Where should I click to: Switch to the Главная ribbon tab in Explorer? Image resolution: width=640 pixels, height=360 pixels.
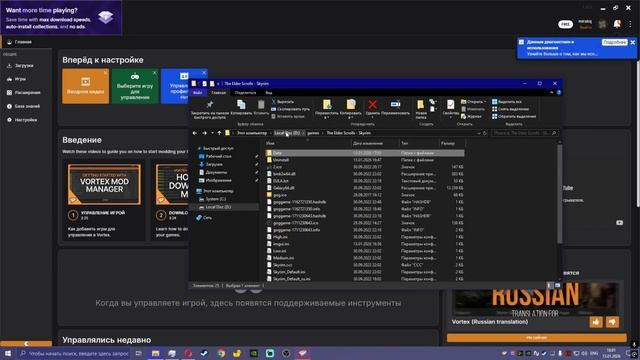tap(218, 93)
